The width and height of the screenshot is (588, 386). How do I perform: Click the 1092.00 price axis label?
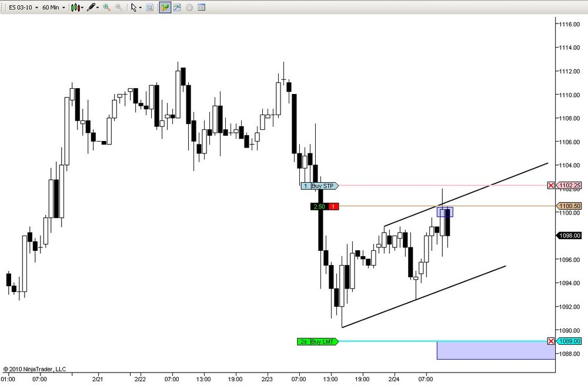[569, 307]
